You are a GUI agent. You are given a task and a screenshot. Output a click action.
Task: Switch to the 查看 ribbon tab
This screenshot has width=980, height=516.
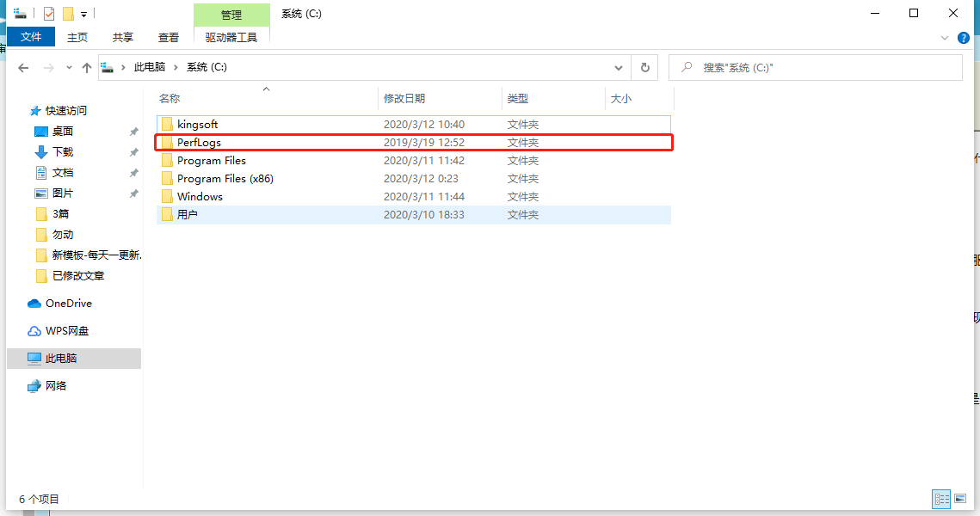point(169,37)
